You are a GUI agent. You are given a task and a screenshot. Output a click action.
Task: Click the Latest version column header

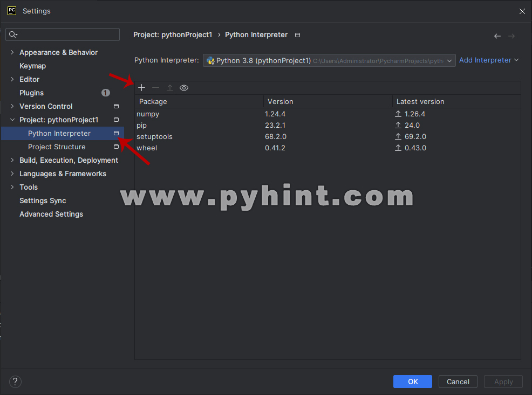click(456, 102)
